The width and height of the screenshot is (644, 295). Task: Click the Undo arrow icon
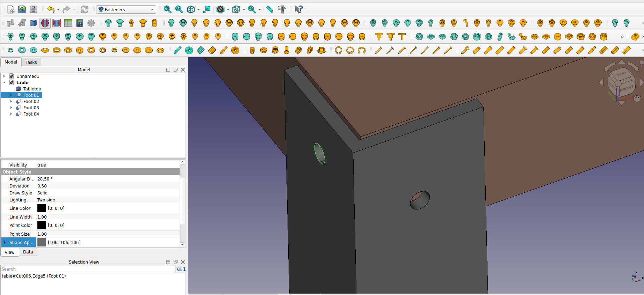(x=51, y=9)
